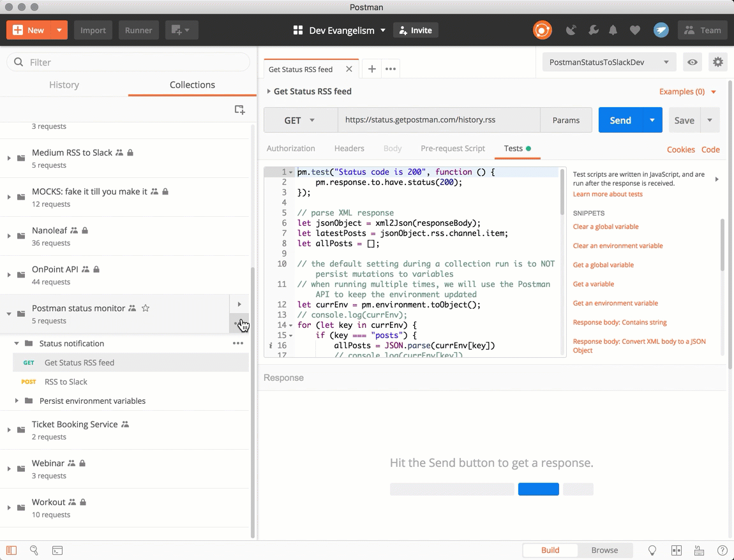Expand the Nanoleaf collection
Viewport: 734px width, 560px height.
click(9, 236)
